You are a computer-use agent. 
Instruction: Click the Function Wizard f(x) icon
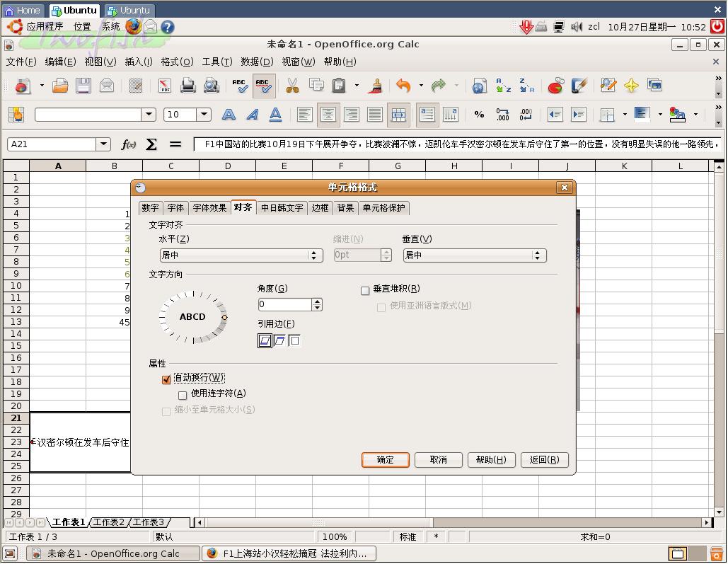(128, 144)
